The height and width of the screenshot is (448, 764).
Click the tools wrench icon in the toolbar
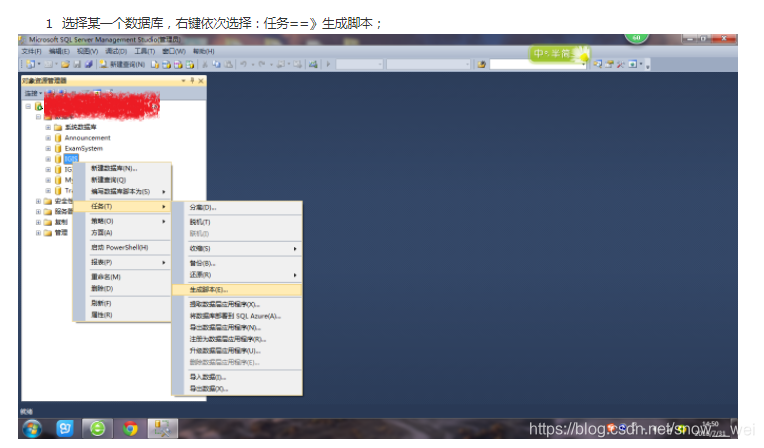click(x=620, y=64)
